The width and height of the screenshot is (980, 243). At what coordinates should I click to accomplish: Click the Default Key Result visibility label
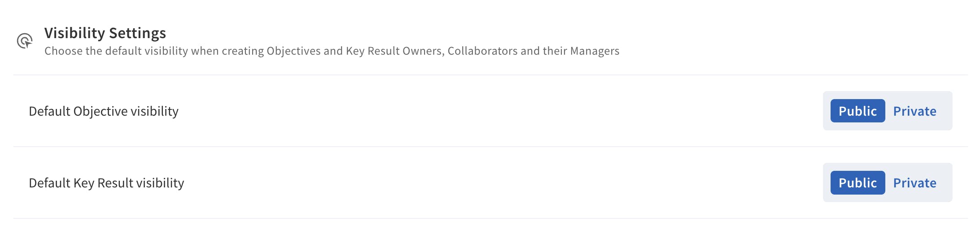(x=106, y=183)
